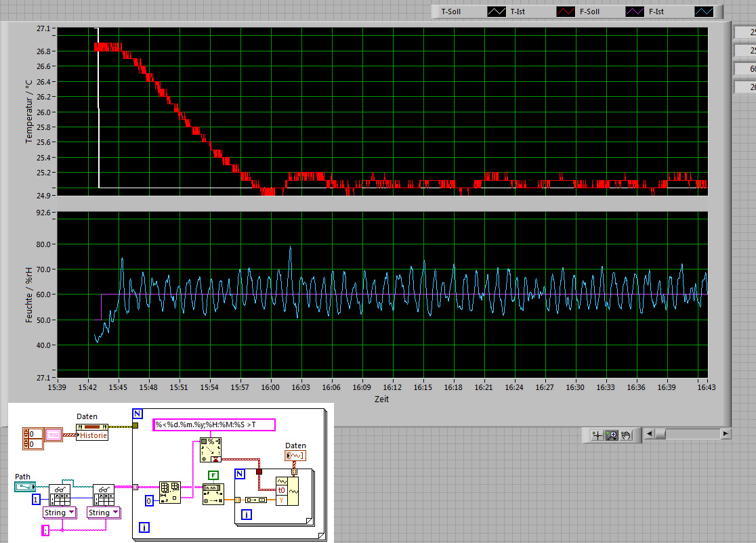The image size is (756, 543).
Task: Select the Format Into String node with % symbol
Action: (x=210, y=448)
